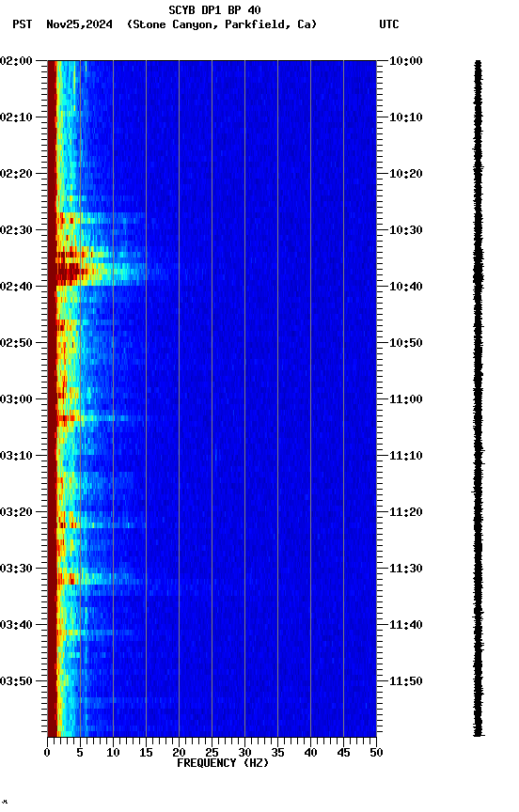Click the date 'Nov25,2024'
This screenshot has width=519, height=812.
click(x=79, y=24)
